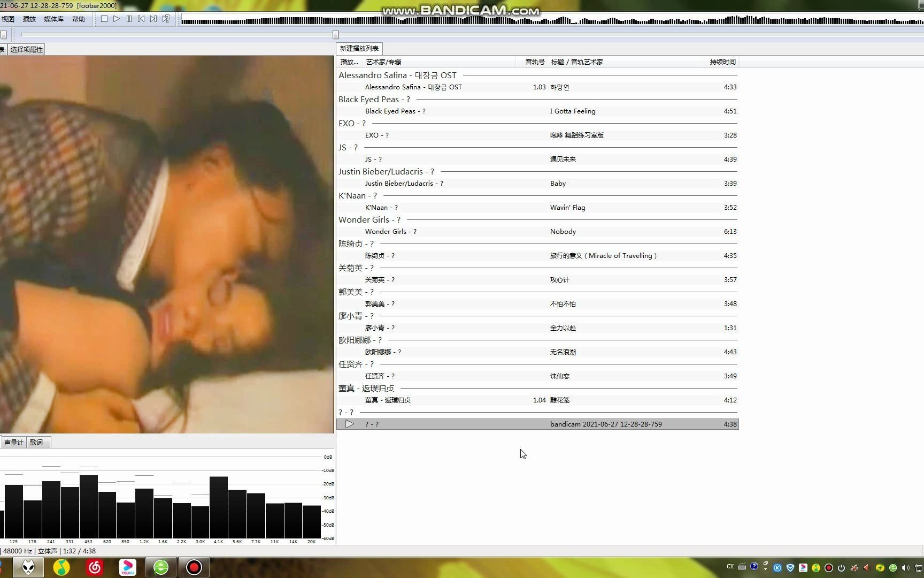Select the track 不怕不怕
Screen dimensions: 924x578
[537, 303]
